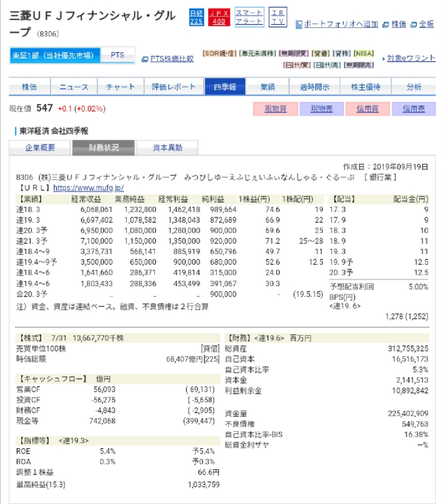
Task: Click the 営業CF value 56,093
Action: click(x=104, y=389)
